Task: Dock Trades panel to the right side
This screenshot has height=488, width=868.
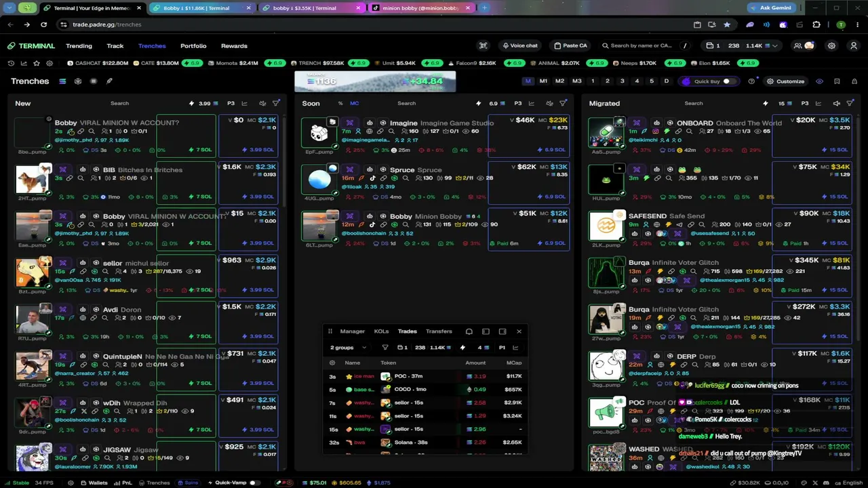Action: pyautogui.click(x=502, y=331)
